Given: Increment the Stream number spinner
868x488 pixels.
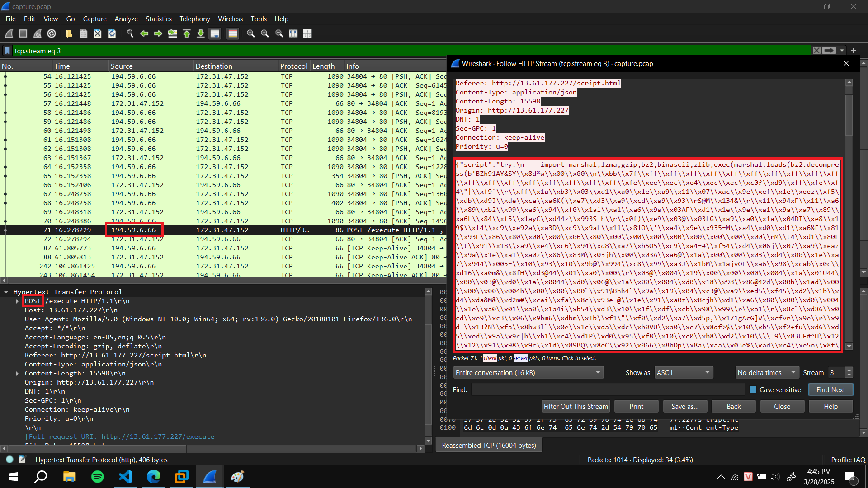Looking at the screenshot, I should click(849, 370).
